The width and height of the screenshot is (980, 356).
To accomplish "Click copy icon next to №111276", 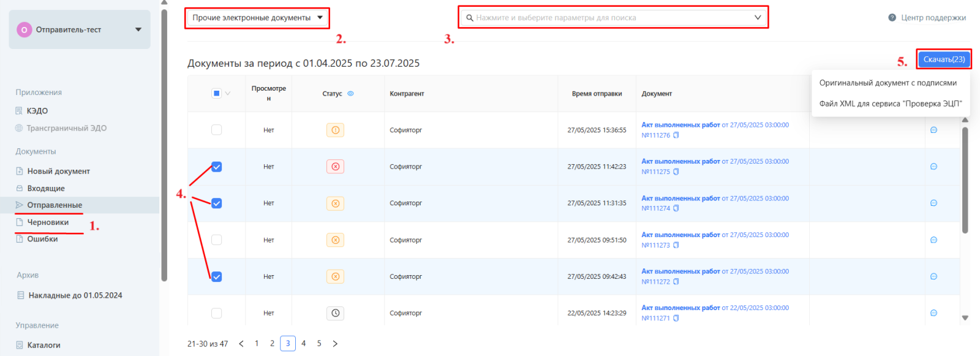I will coord(676,135).
